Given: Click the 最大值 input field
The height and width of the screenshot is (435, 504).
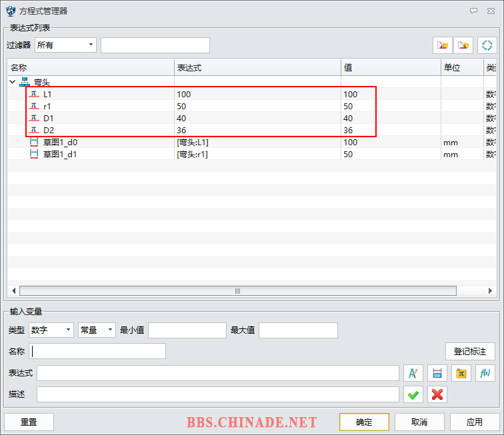Looking at the screenshot, I should point(298,330).
